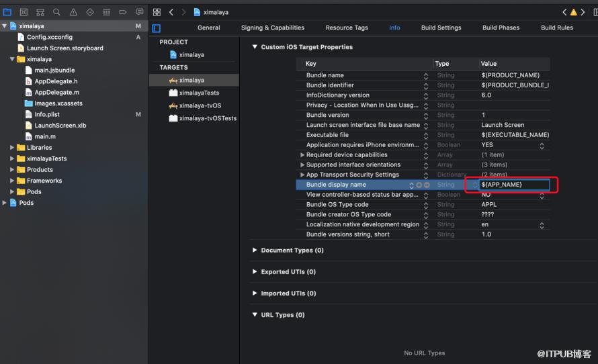Click the related items grid icon
Image resolution: width=598 pixels, height=364 pixels.
coord(157,12)
